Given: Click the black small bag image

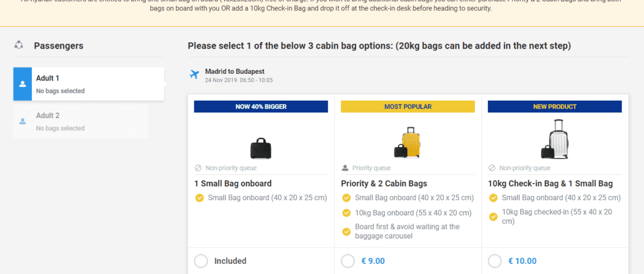Looking at the screenshot, I should 261,148.
